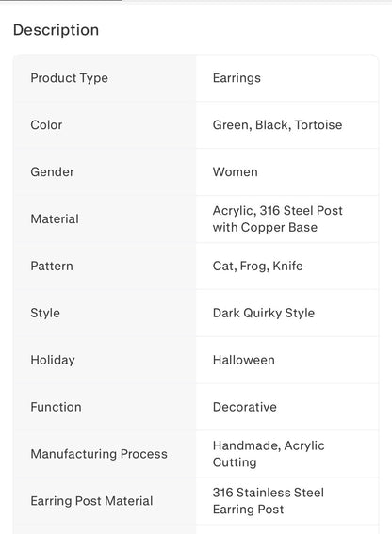Viewport: 392px width, 534px height.
Task: Select the Gender label
Action: coord(52,172)
